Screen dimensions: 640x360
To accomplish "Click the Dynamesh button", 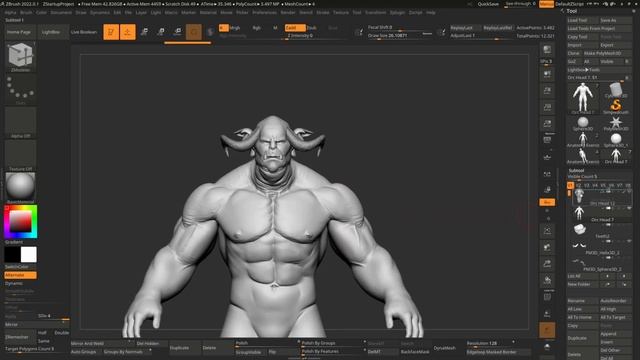I will click(444, 348).
